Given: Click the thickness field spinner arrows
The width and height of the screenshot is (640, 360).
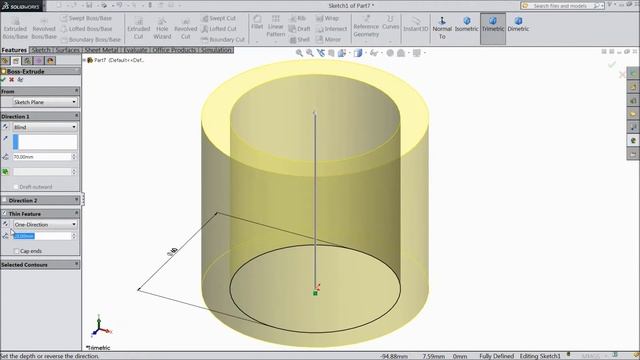Looking at the screenshot, I should [74, 236].
